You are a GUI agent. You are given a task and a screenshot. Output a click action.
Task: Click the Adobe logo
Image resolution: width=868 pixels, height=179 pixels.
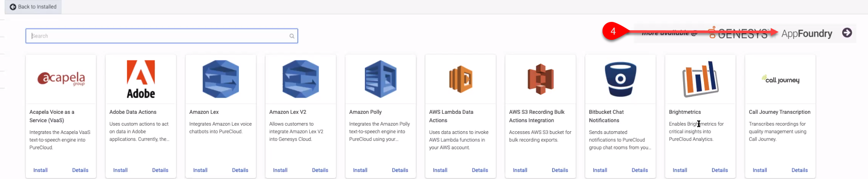point(141,79)
